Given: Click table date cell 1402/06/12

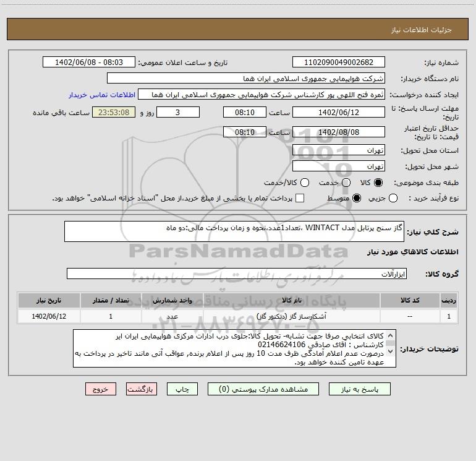Looking at the screenshot, I should [x=49, y=316].
